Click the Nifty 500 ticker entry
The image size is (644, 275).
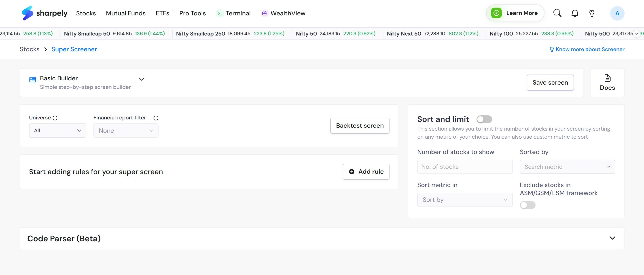609,34
